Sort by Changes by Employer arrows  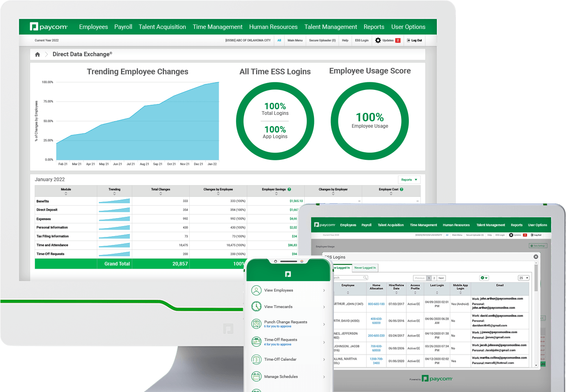[333, 194]
